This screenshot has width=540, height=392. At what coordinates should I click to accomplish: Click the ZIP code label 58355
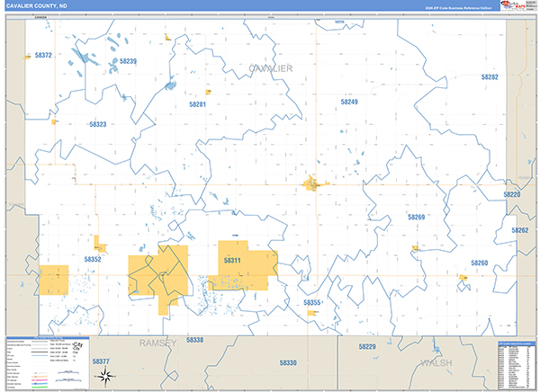coord(312,302)
